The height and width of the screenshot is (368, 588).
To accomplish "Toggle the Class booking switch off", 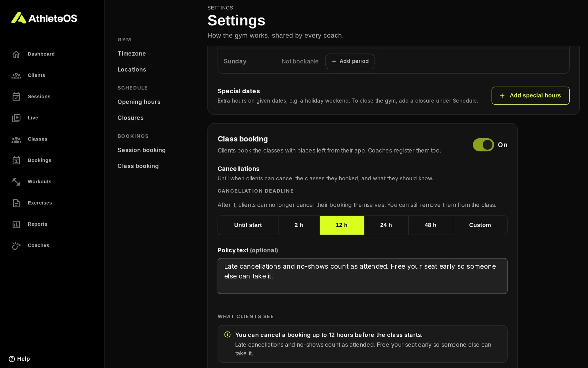I will [483, 145].
